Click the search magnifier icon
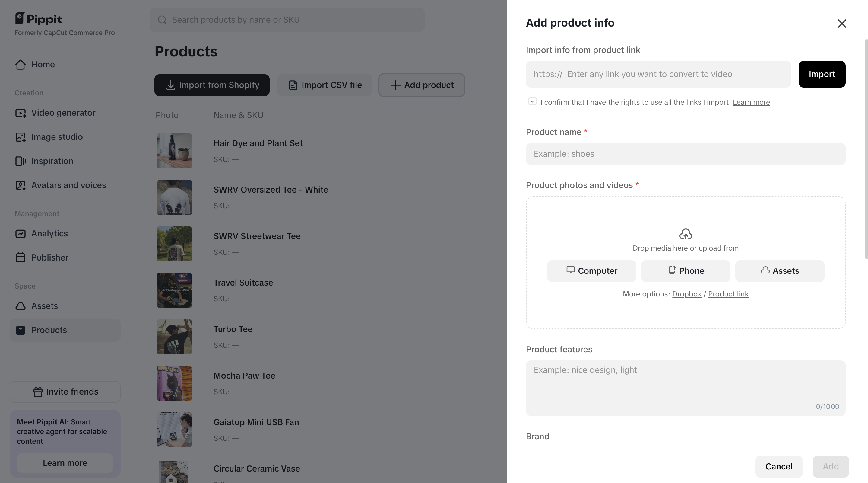This screenshot has width=868, height=483. click(x=162, y=20)
